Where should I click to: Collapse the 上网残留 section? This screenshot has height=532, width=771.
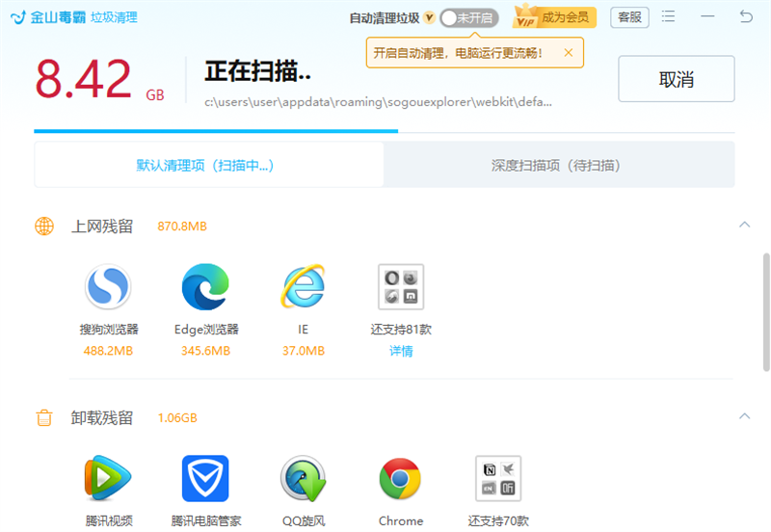[744, 225]
